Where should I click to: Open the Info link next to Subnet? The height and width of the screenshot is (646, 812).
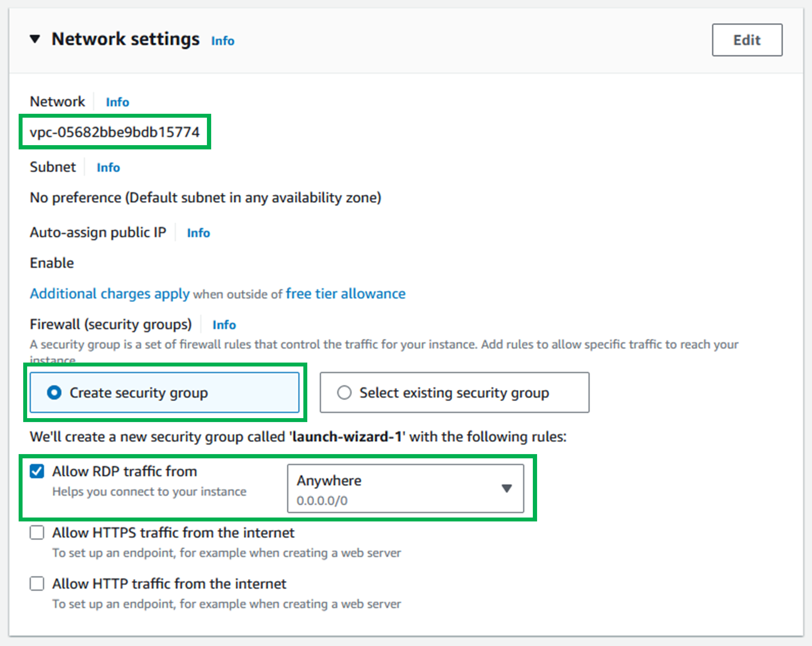tap(109, 168)
